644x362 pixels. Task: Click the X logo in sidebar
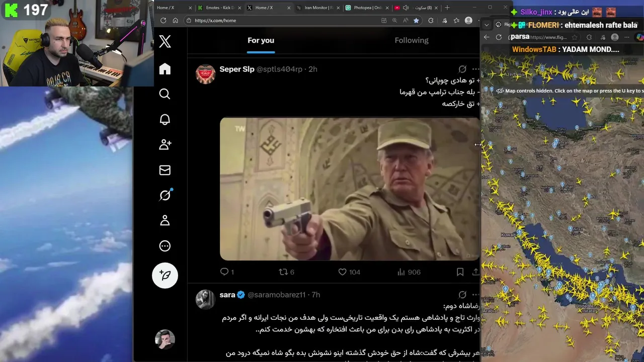(165, 41)
